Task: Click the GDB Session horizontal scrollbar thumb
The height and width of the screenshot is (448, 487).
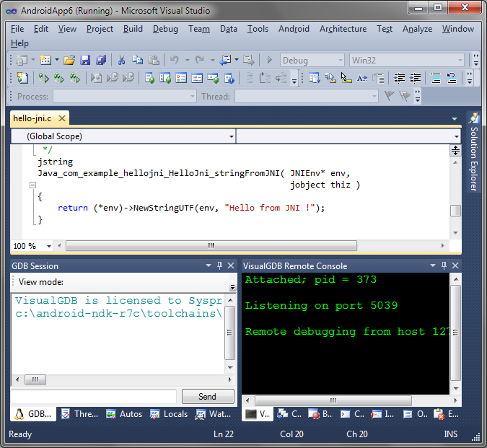Action: coord(35,379)
